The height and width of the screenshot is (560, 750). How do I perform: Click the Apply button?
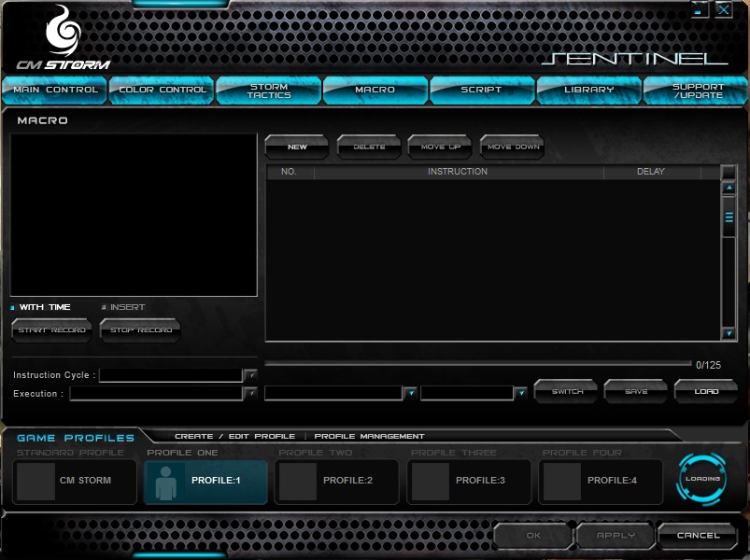coord(616,536)
